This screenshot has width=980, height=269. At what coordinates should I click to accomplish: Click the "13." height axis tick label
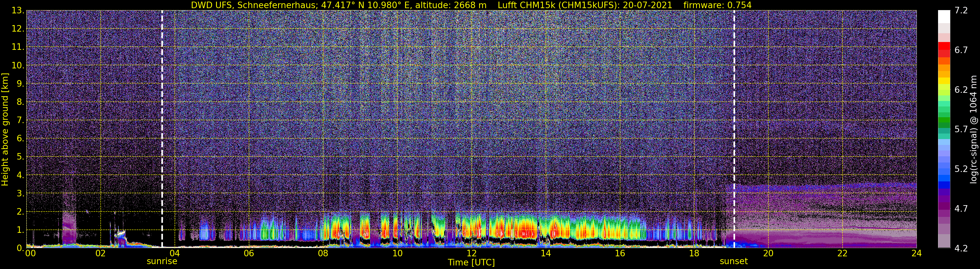(x=18, y=10)
